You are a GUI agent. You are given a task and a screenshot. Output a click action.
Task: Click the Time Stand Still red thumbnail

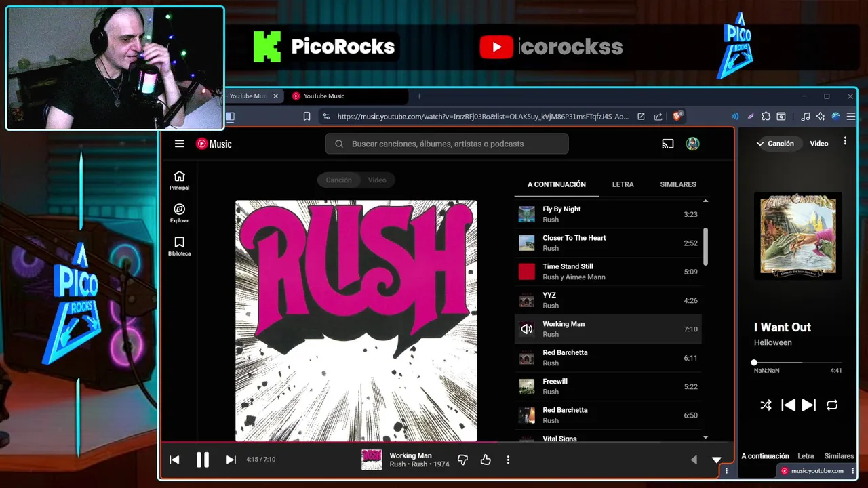click(527, 272)
